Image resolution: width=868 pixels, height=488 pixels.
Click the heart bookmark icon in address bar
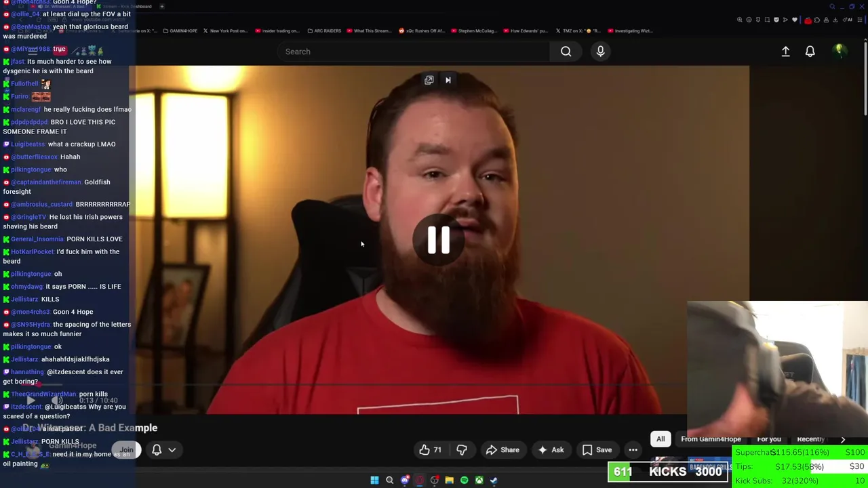pos(794,20)
